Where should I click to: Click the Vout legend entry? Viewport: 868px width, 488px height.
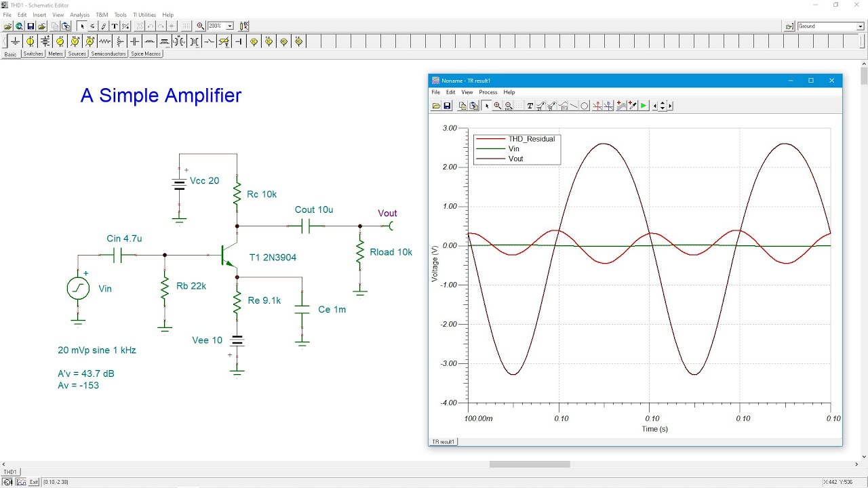click(x=517, y=159)
